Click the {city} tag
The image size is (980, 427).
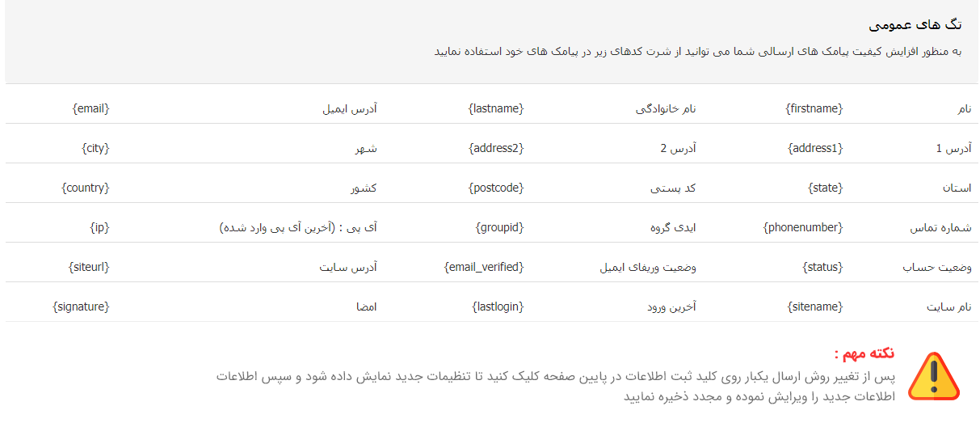click(x=95, y=148)
